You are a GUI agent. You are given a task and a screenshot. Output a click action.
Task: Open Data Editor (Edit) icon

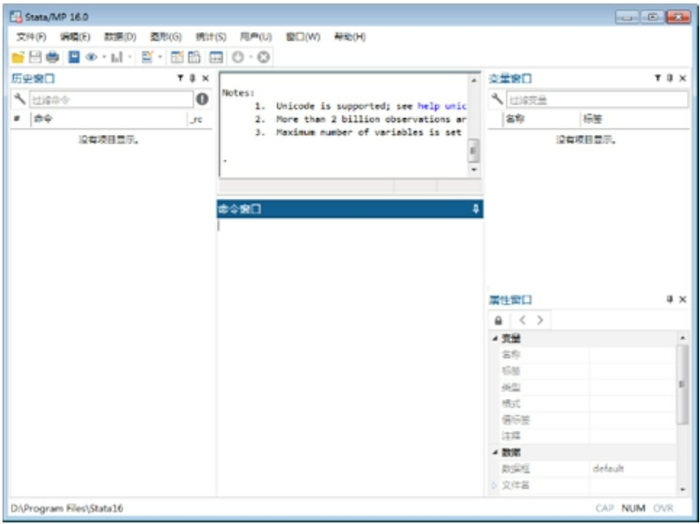tap(177, 57)
